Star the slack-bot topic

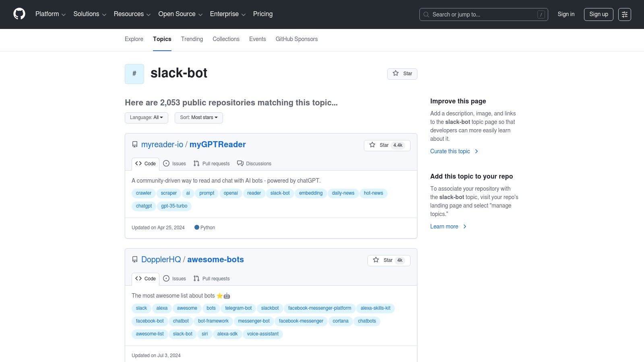click(x=402, y=74)
